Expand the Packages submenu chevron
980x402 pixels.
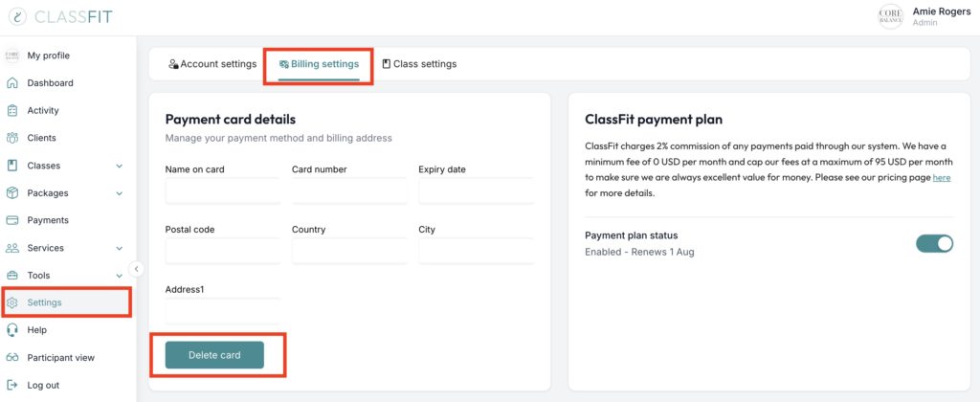pyautogui.click(x=120, y=193)
